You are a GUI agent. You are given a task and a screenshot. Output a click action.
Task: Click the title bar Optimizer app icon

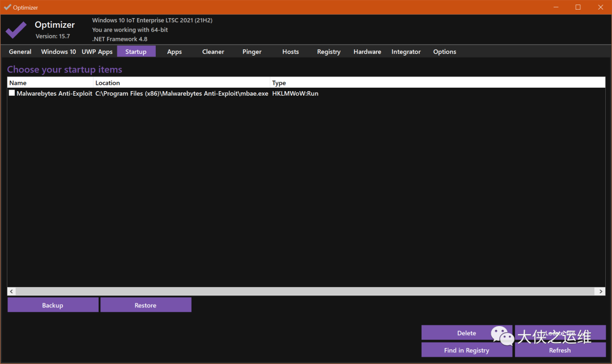[7, 7]
